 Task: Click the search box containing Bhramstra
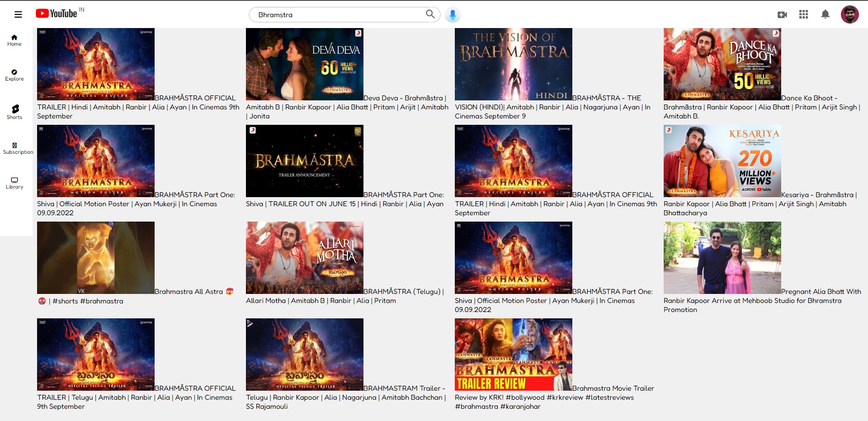(x=339, y=15)
